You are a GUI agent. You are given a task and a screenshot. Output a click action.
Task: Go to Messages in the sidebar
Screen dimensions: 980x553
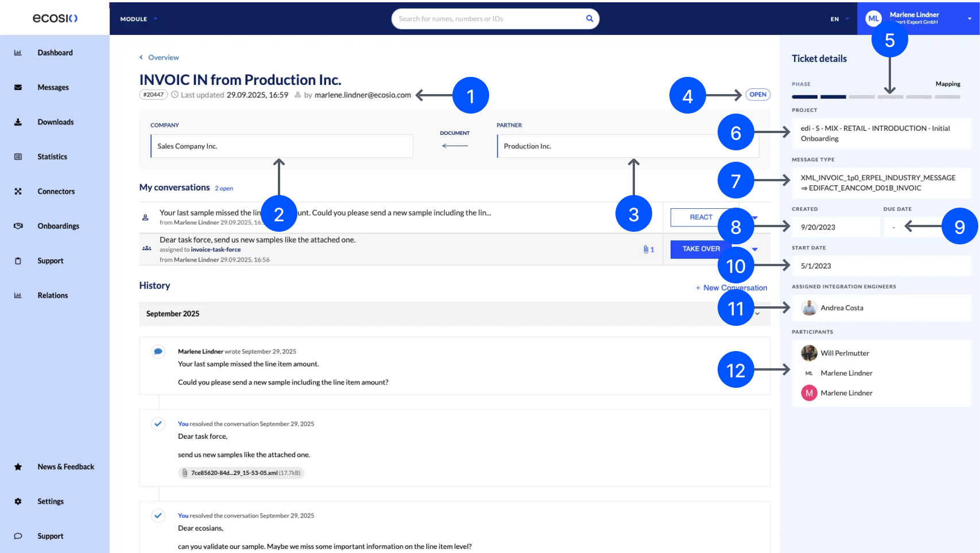(53, 87)
